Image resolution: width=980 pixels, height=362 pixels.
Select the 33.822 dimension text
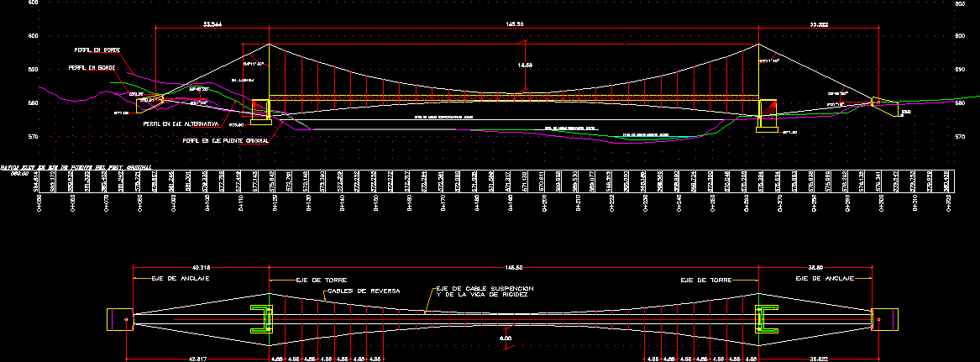818,24
